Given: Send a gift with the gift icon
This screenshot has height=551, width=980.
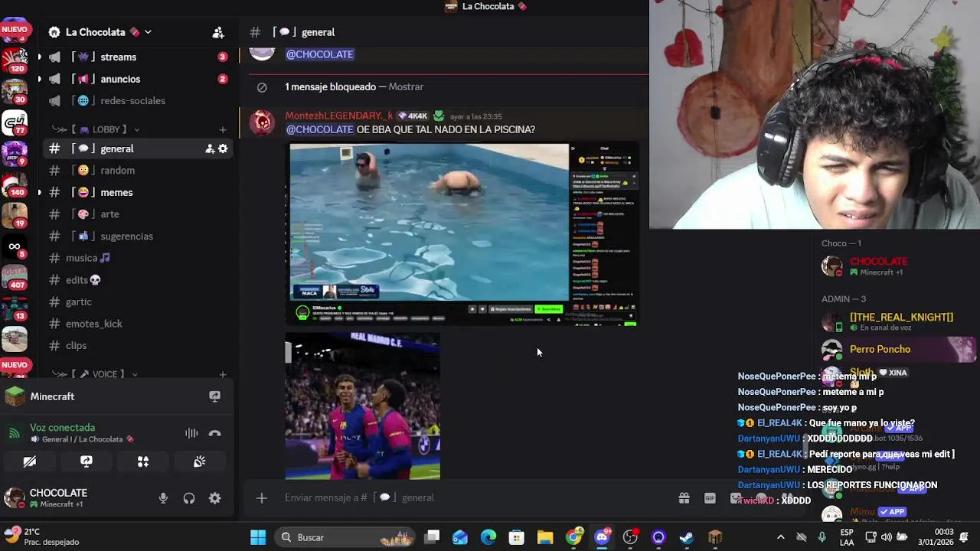Looking at the screenshot, I should coord(684,498).
